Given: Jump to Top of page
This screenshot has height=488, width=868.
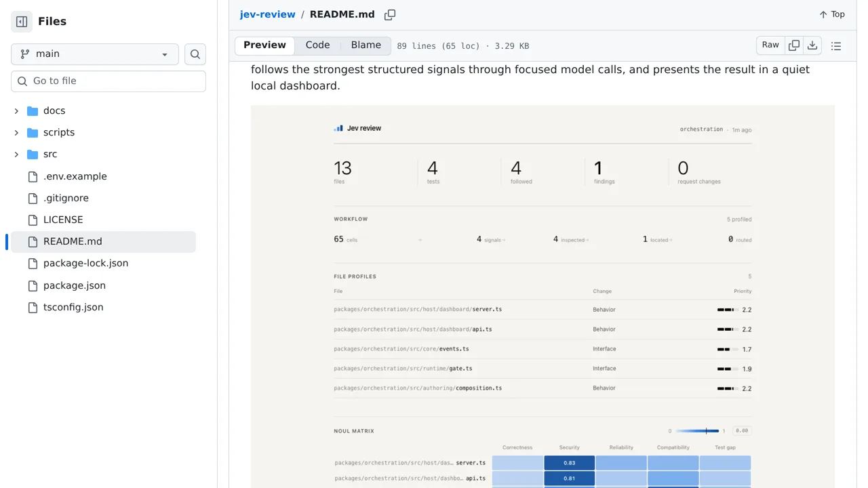Looking at the screenshot, I should click(x=832, y=14).
